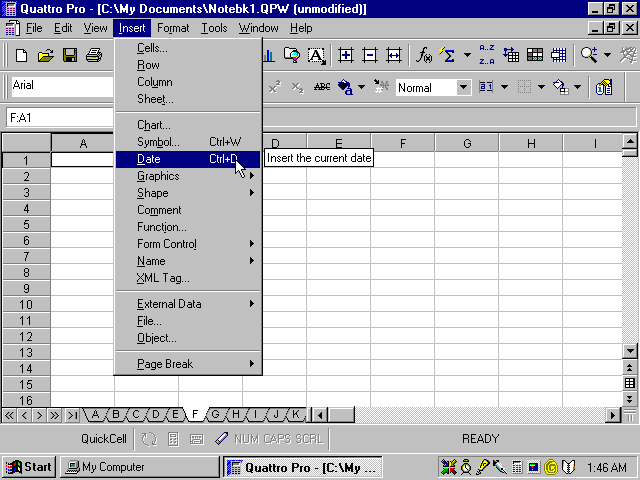Create a new notebook with the New icon
The height and width of the screenshot is (480, 640).
21,55
